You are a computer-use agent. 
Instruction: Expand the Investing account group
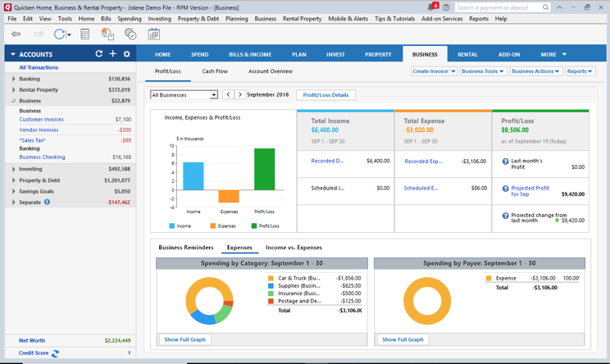click(x=14, y=170)
